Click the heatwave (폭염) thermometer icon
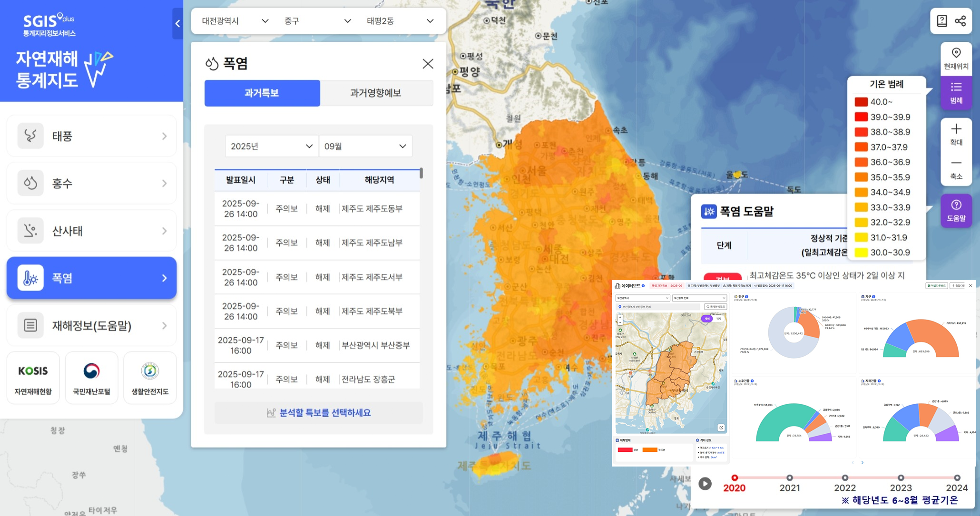The height and width of the screenshot is (516, 980). point(30,278)
